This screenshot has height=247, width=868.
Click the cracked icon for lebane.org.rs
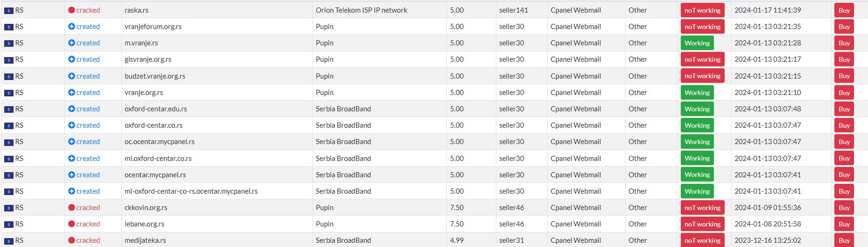tap(71, 224)
